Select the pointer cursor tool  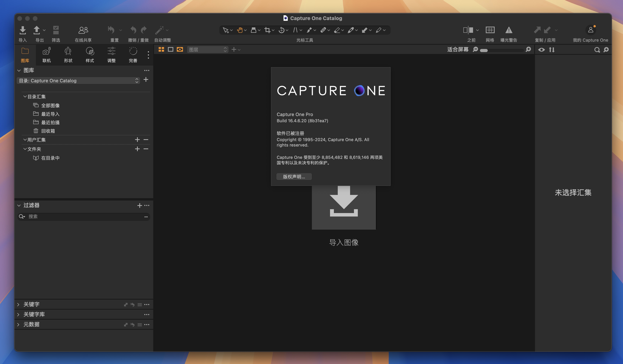tap(225, 30)
